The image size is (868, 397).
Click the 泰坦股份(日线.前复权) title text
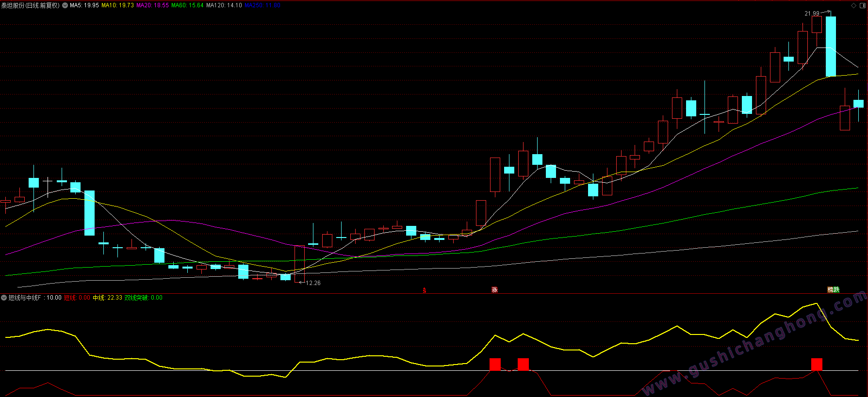point(30,5)
